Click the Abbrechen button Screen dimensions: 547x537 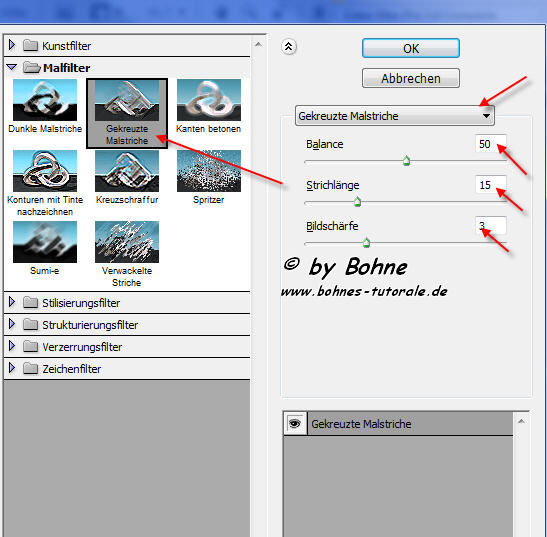coord(411,78)
